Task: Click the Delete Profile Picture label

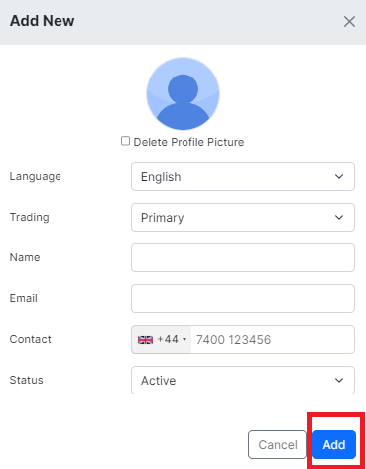Action: pyautogui.click(x=189, y=142)
